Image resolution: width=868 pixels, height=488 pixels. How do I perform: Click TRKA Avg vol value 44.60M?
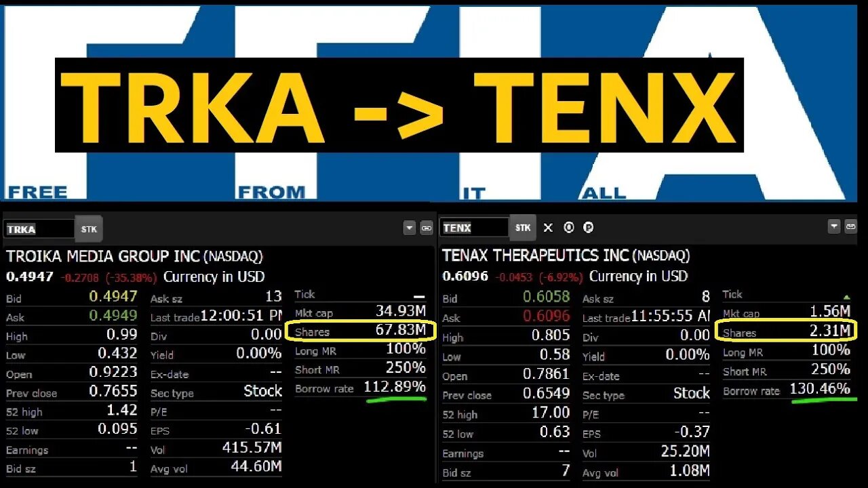(x=256, y=466)
